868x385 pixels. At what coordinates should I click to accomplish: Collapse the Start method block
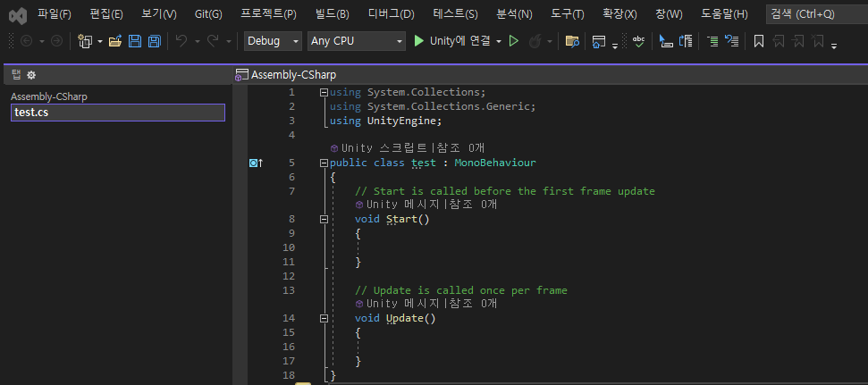(324, 220)
